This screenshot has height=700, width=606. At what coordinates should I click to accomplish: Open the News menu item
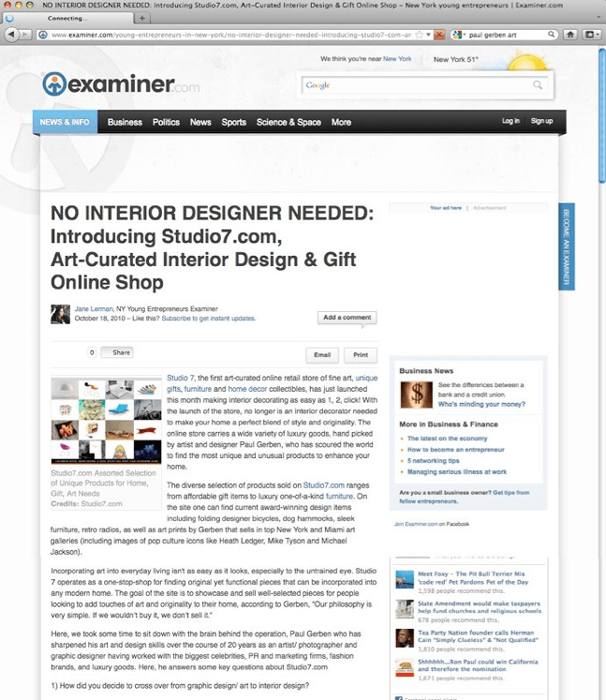(x=200, y=123)
